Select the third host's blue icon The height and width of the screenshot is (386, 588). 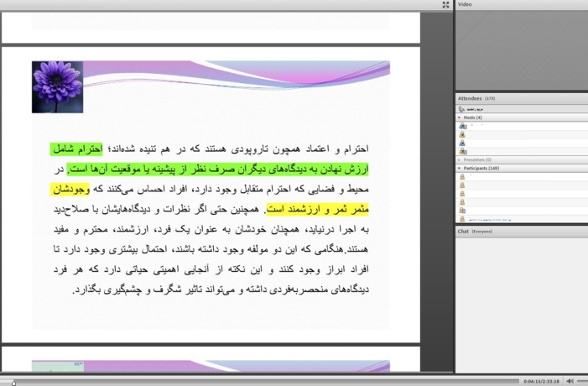click(x=462, y=143)
